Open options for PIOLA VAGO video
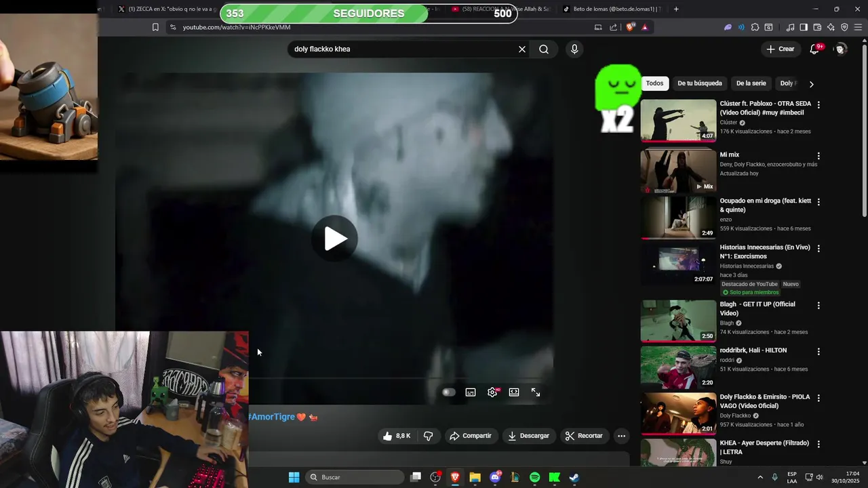The image size is (868, 488). (x=818, y=398)
